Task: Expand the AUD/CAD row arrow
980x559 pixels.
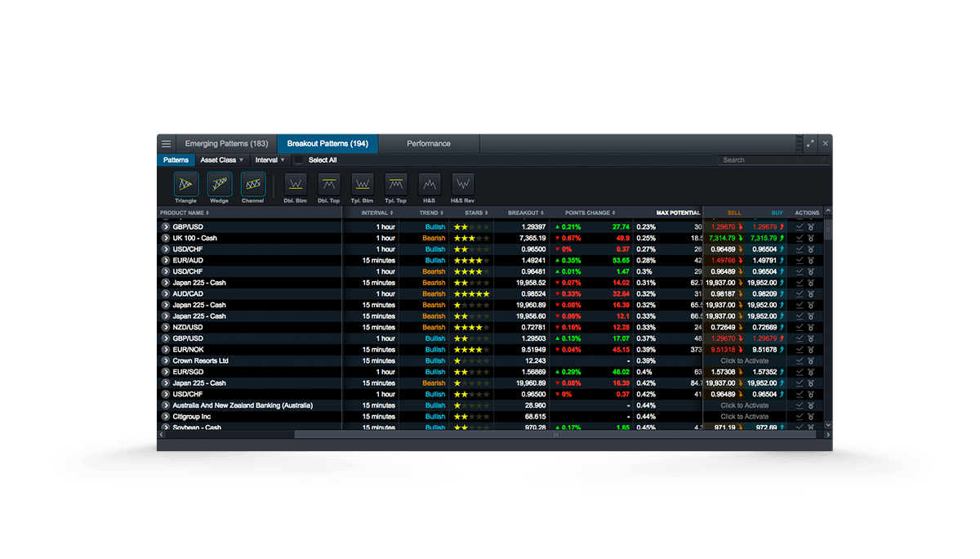Action: click(x=166, y=294)
